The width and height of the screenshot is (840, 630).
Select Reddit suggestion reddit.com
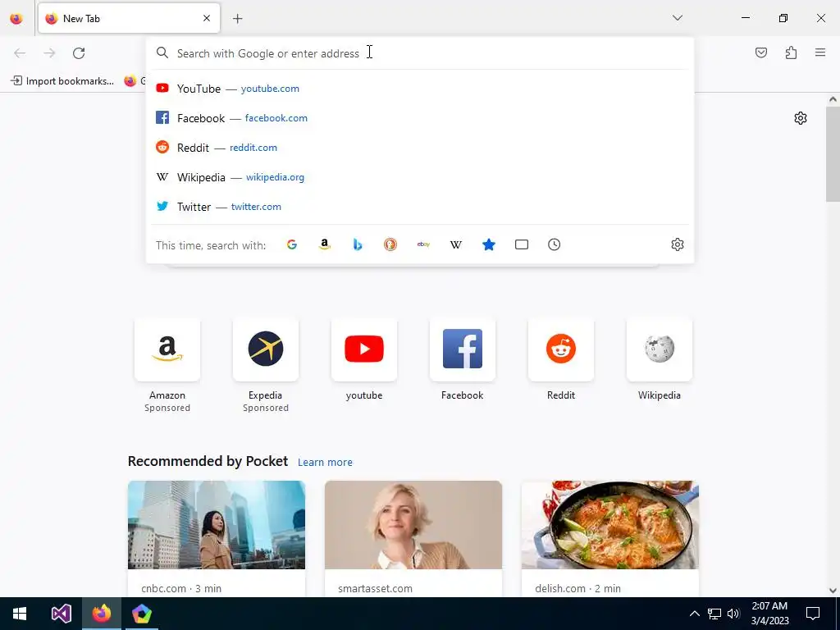click(420, 148)
